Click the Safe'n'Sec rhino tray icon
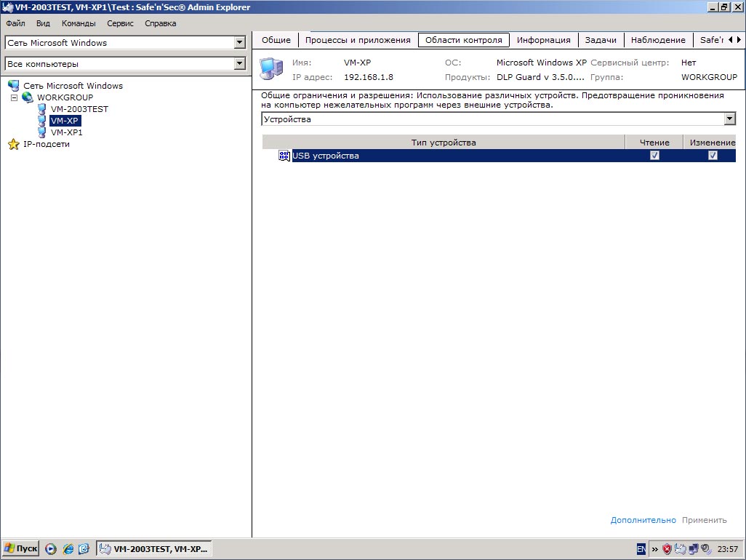The height and width of the screenshot is (560, 746). [681, 549]
